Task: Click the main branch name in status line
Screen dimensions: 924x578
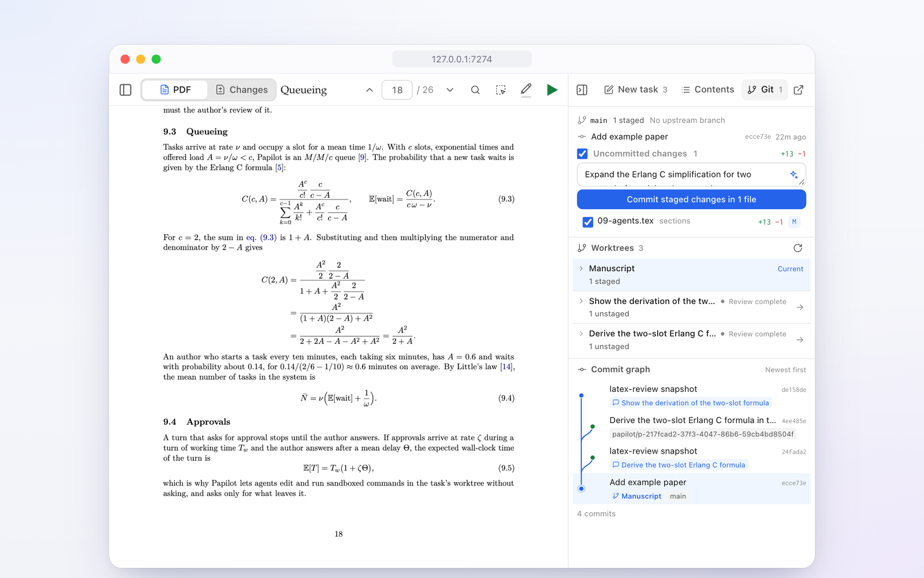Action: tap(598, 120)
